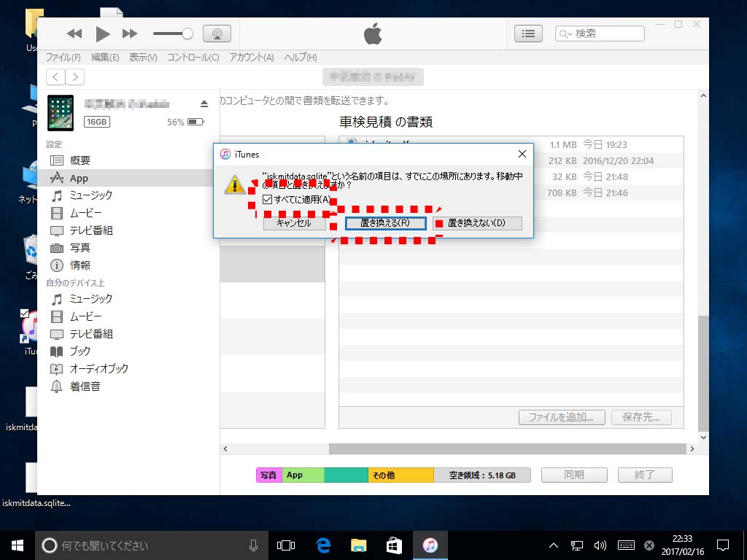747x560 pixels.
Task: Cancel the iTunes replace dialog
Action: (293, 223)
